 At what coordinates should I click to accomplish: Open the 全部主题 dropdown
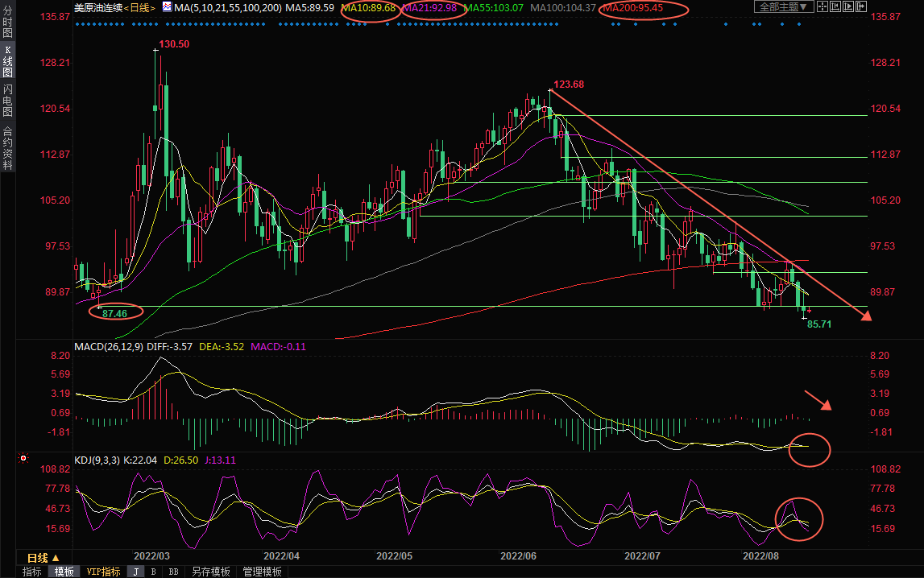[782, 7]
